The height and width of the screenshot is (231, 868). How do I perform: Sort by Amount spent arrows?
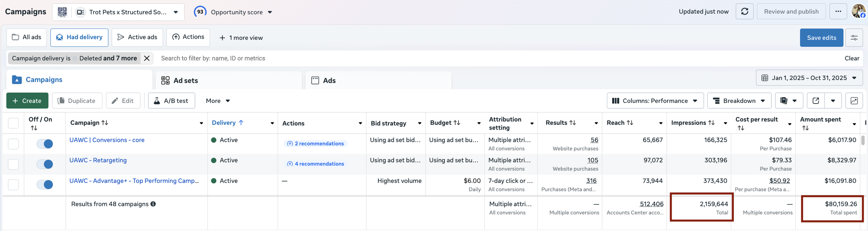tap(805, 128)
